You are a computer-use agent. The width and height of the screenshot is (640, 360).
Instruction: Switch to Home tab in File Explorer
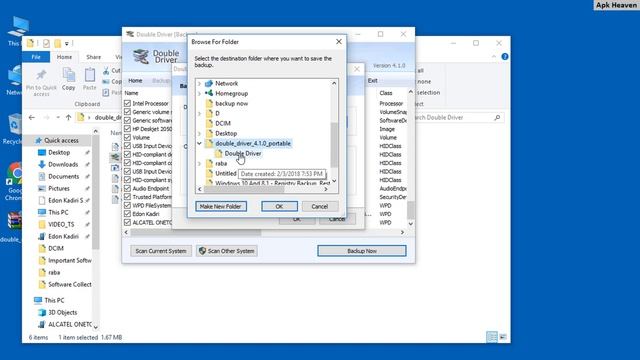click(64, 57)
